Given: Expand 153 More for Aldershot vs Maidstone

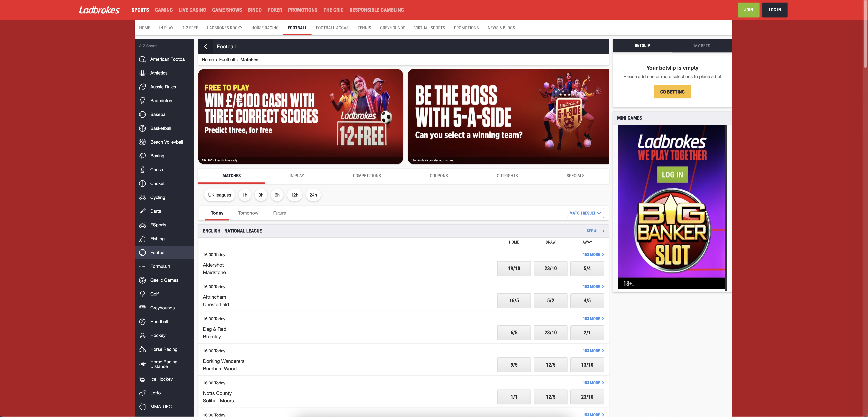Looking at the screenshot, I should pos(593,255).
